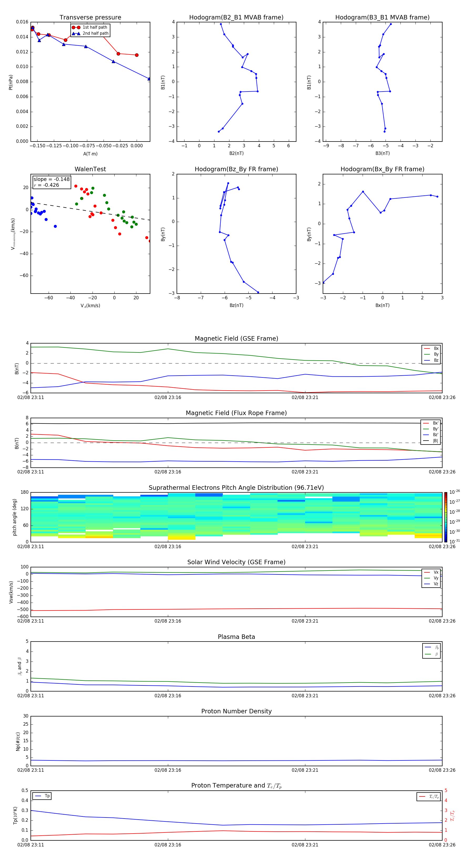Click the red 'Te/Tp' right-axis label
This screenshot has width=473, height=868.
tap(453, 816)
